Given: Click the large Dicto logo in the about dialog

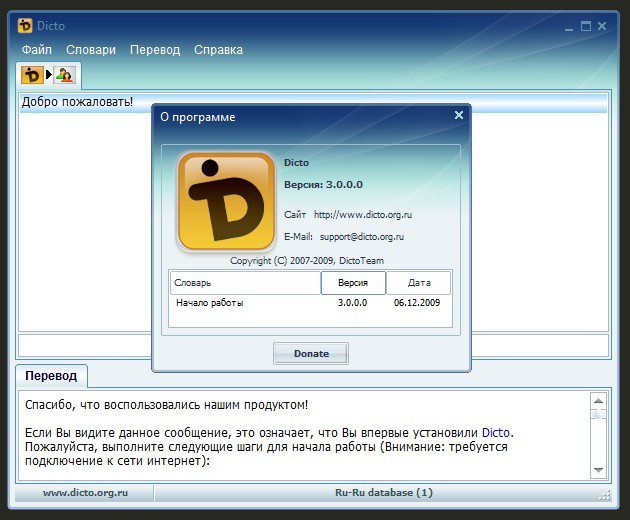Looking at the screenshot, I should [x=226, y=201].
